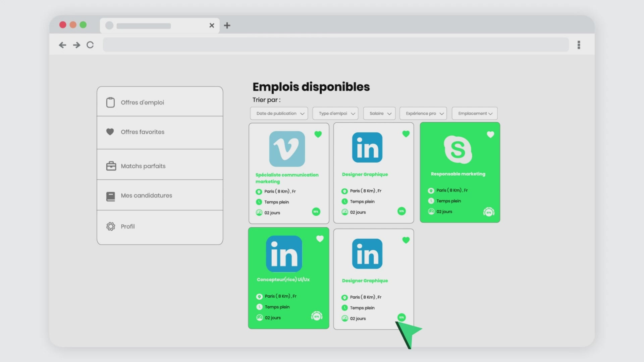Click LinkedIn logo on Concepteur(rice) UI/UX card
The image size is (644, 362).
click(x=284, y=254)
